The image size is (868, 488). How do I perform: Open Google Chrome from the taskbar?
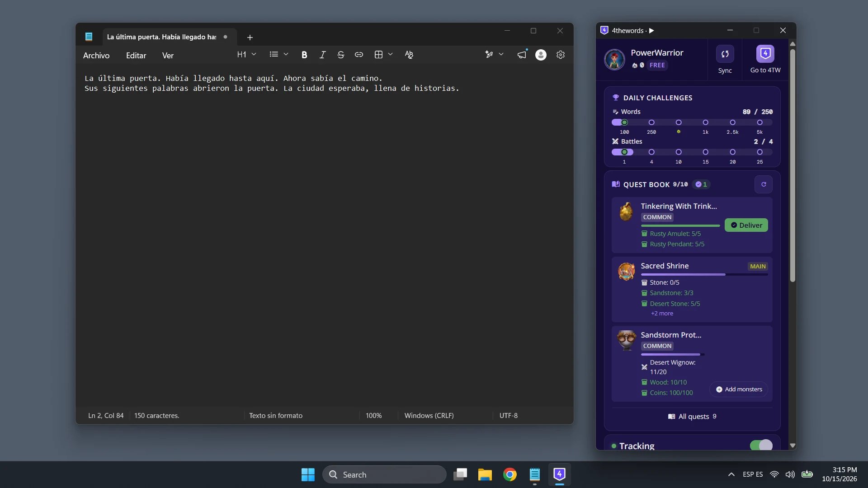point(510,474)
